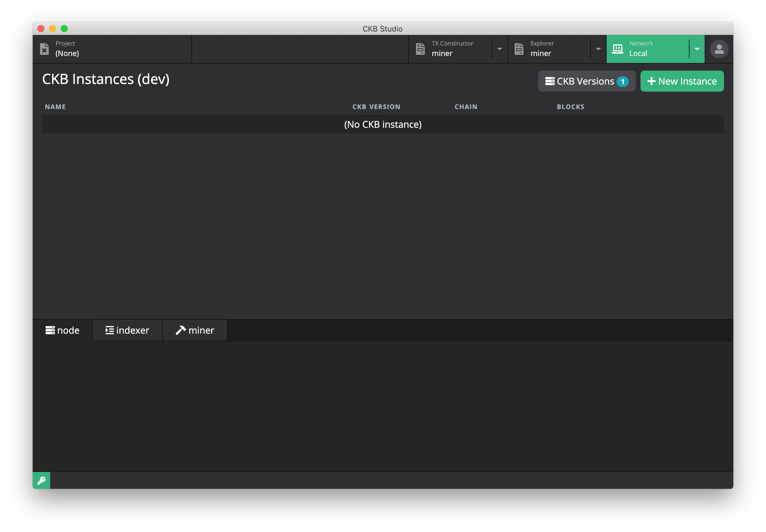Switch to the indexer tab
Screen dimensions: 766x532
point(128,330)
